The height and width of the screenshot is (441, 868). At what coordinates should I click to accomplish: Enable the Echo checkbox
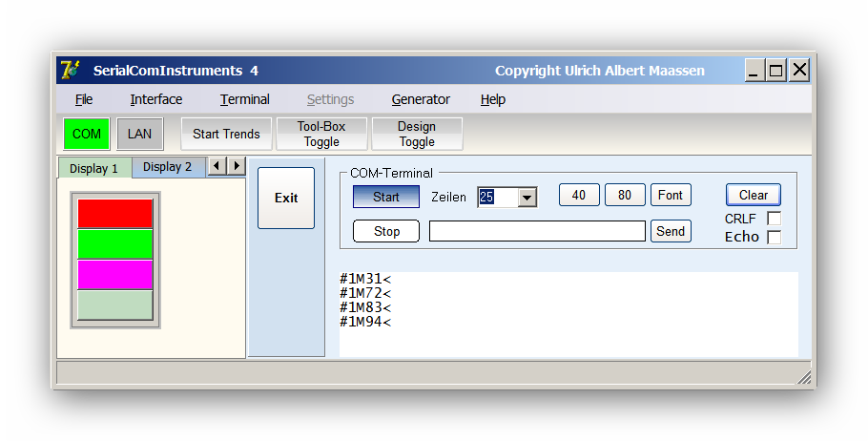(774, 237)
